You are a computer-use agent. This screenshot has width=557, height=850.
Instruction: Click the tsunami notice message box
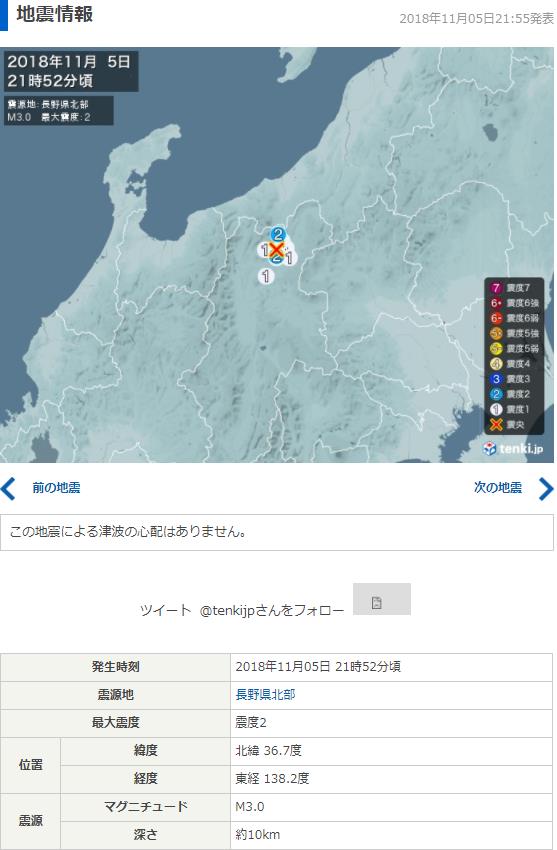point(277,532)
